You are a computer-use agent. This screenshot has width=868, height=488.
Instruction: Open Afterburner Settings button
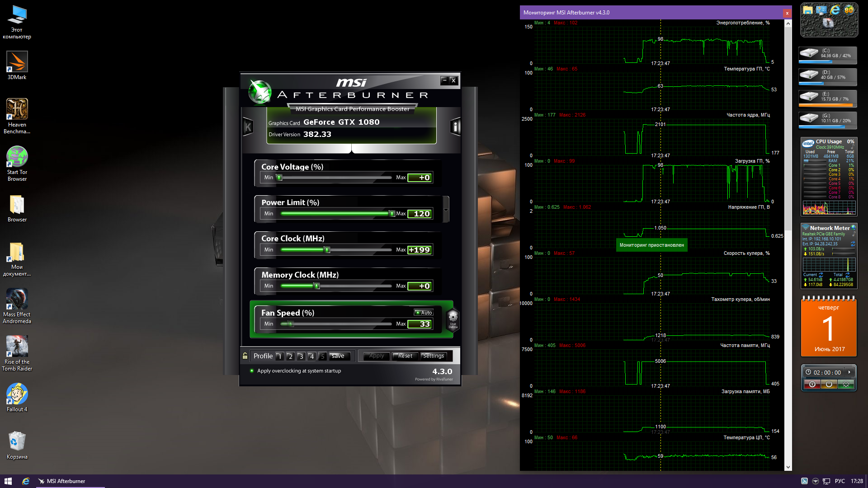(433, 356)
